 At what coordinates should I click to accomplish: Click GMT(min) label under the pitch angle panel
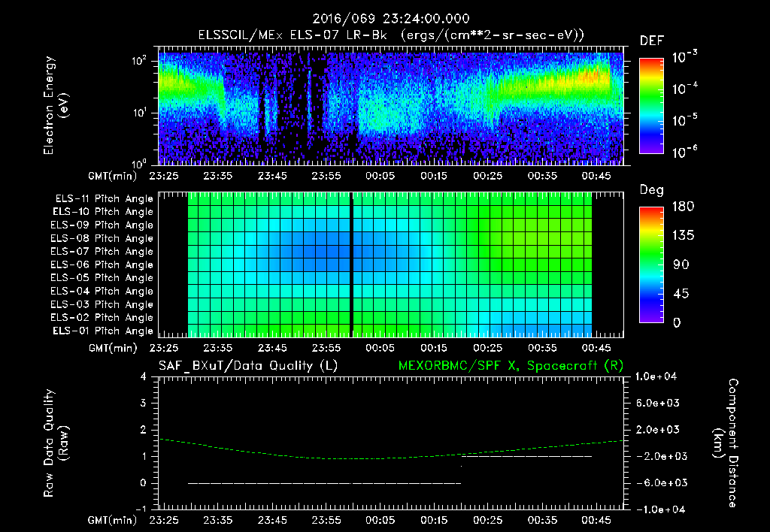(113, 348)
